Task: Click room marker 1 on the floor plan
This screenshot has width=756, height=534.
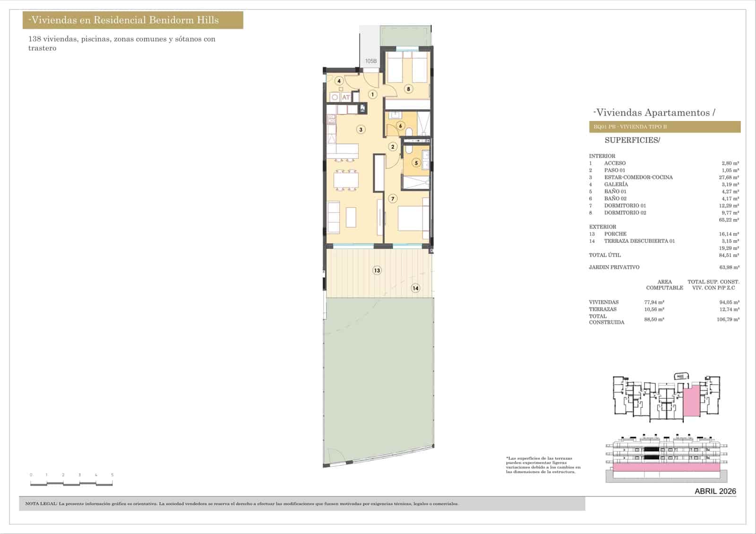Action: pos(373,95)
